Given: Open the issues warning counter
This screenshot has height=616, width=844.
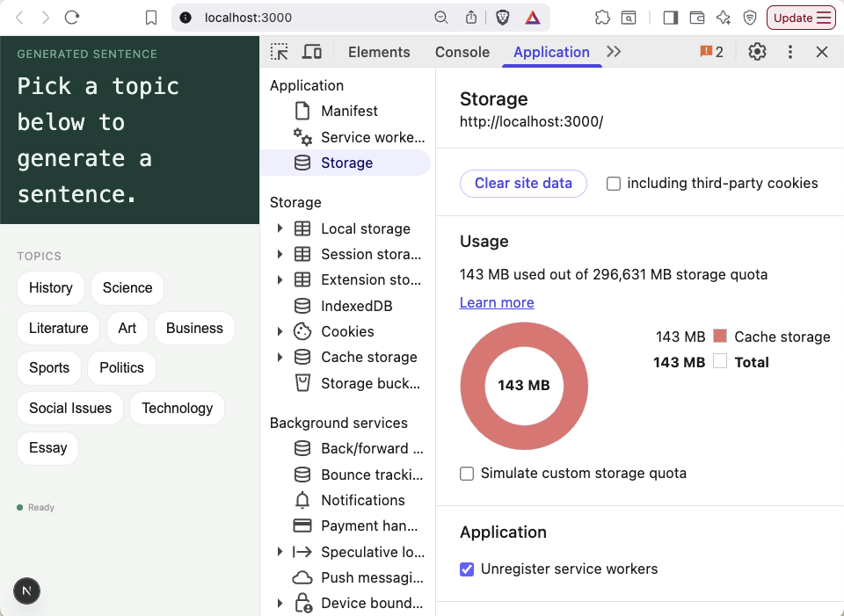Looking at the screenshot, I should (x=711, y=52).
